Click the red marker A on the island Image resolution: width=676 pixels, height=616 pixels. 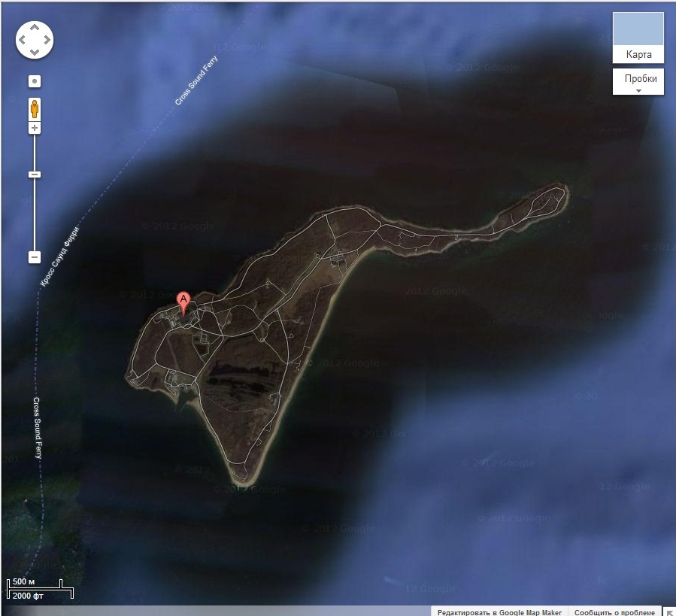coord(183,303)
